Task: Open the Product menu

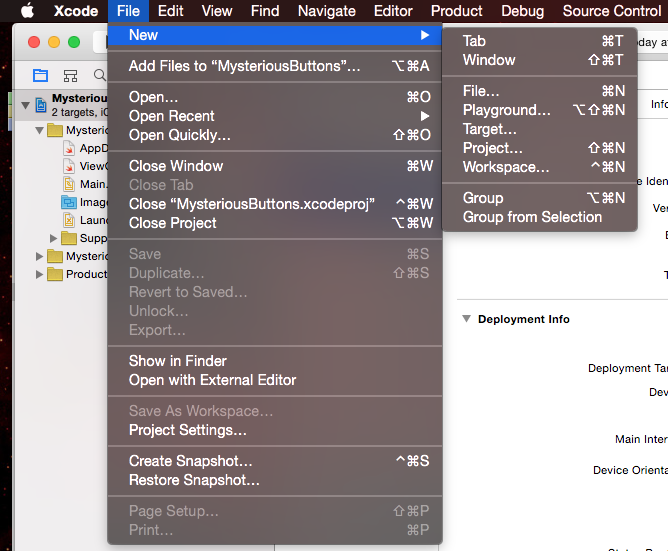Action: [457, 11]
